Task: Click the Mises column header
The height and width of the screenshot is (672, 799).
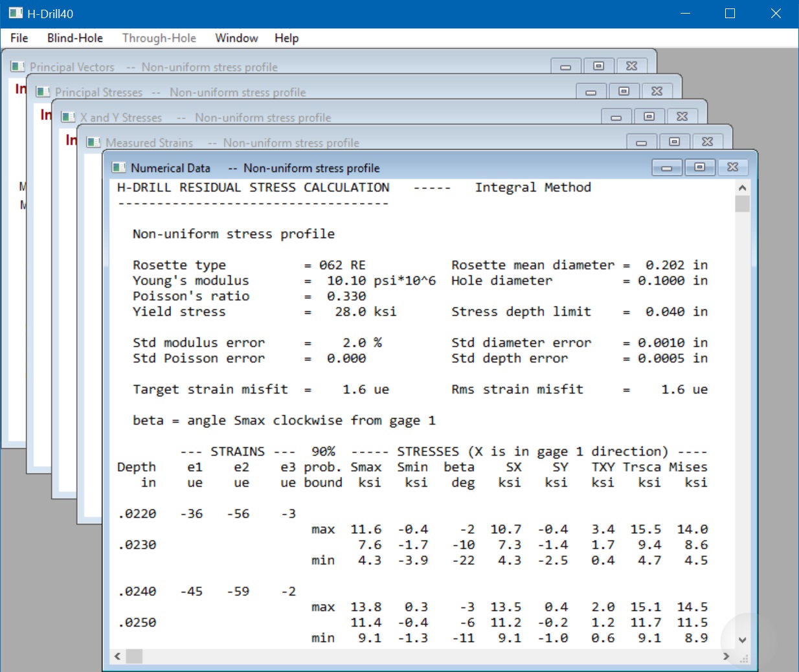Action: [688, 467]
